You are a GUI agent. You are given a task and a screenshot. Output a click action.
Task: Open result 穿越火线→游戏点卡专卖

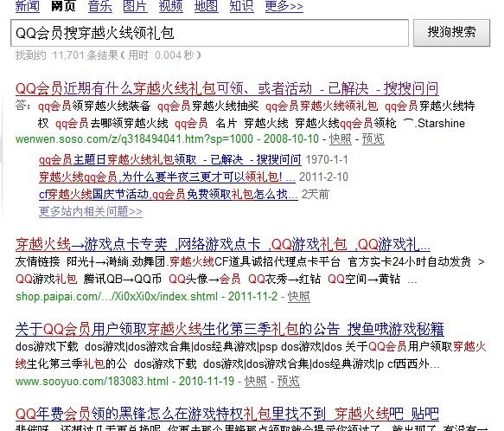click(223, 245)
